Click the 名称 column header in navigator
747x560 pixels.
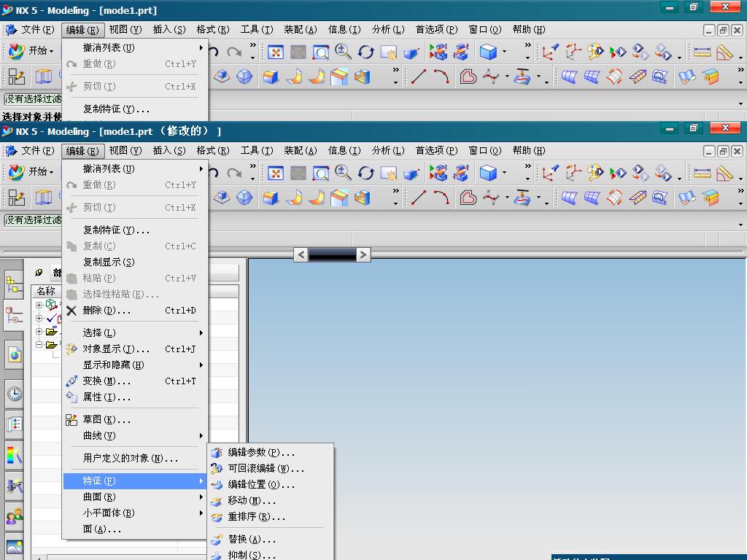coord(47,291)
